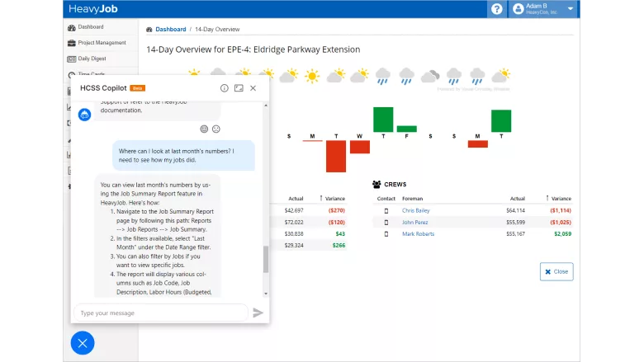Close the HCSS Copilot panel
The width and height of the screenshot is (644, 362).
pos(253,88)
